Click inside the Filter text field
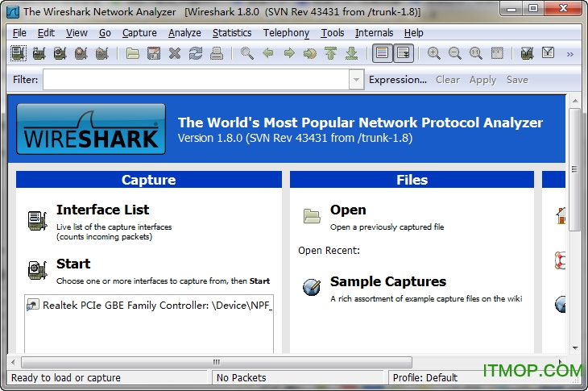588x391 pixels. (x=196, y=80)
